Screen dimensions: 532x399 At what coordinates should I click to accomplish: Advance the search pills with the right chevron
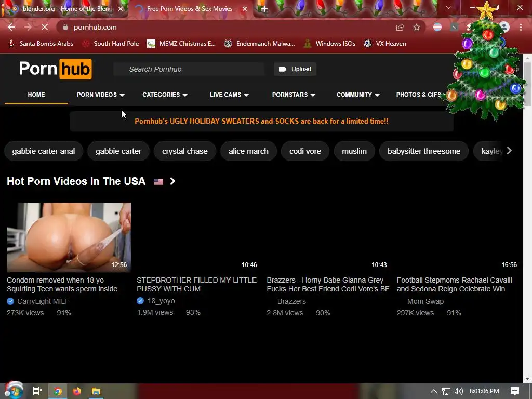click(509, 151)
